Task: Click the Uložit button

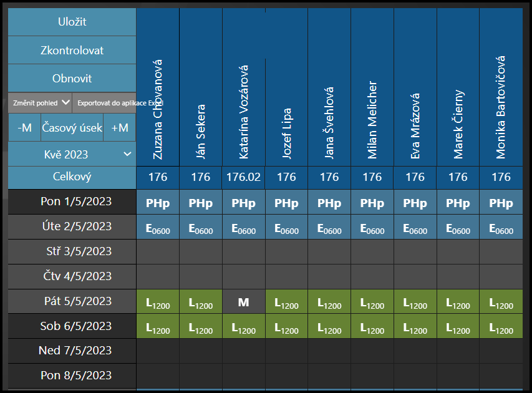Action: click(72, 22)
